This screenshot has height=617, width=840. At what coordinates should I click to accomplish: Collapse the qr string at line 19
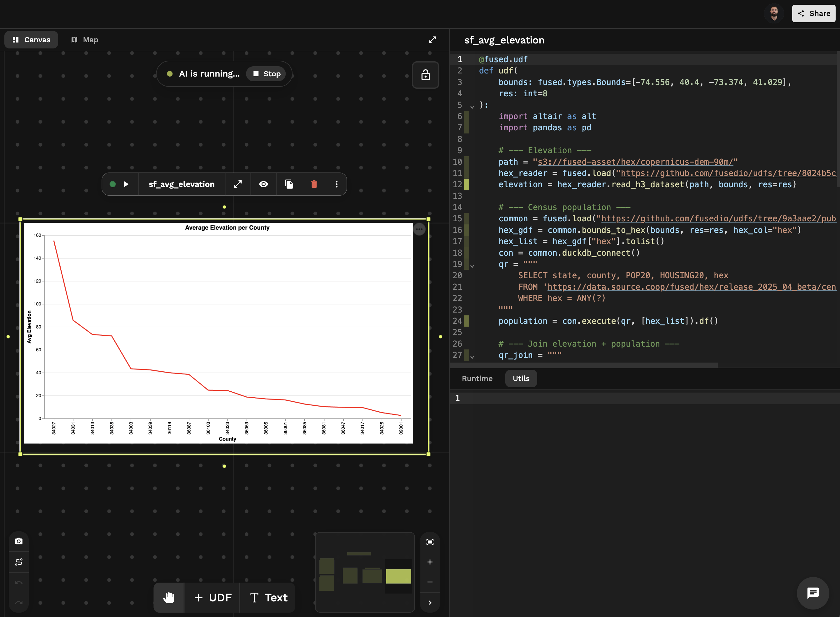click(472, 266)
